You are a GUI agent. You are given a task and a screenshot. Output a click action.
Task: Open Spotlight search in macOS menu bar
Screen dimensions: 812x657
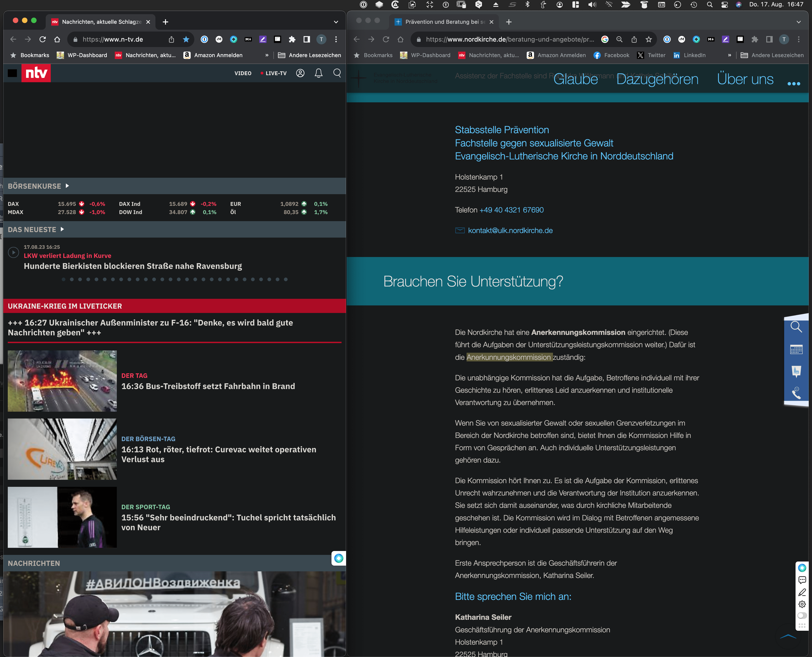[710, 5]
